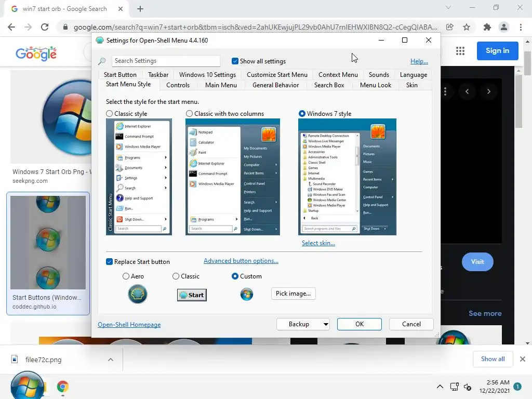Image resolution: width=532 pixels, height=399 pixels.
Task: Select Windows 7 style radio button
Action: (x=302, y=114)
